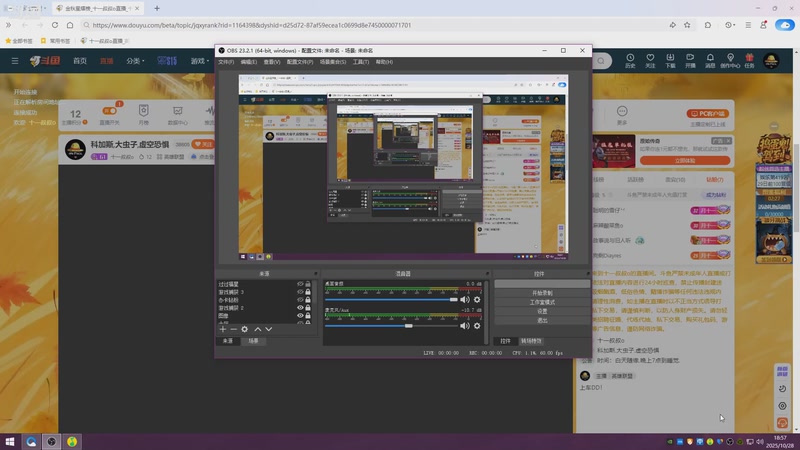Image resolution: width=800 pixels, height=450 pixels.
Task: Open OBS 工具(T) menu
Action: [361, 62]
